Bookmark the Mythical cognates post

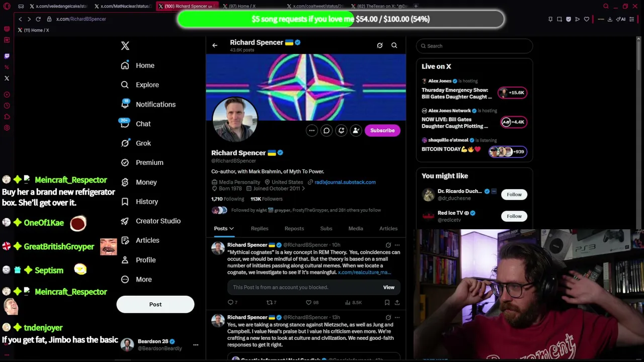click(387, 302)
